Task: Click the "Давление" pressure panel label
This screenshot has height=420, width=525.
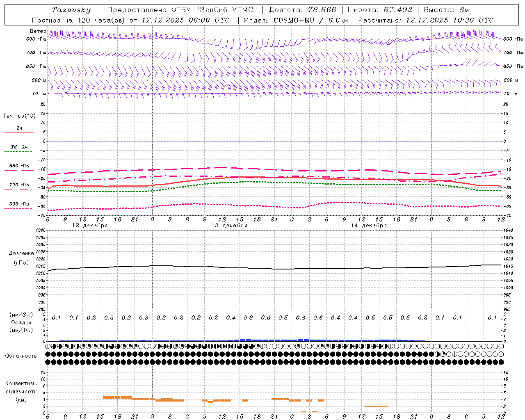Action: tap(21, 253)
